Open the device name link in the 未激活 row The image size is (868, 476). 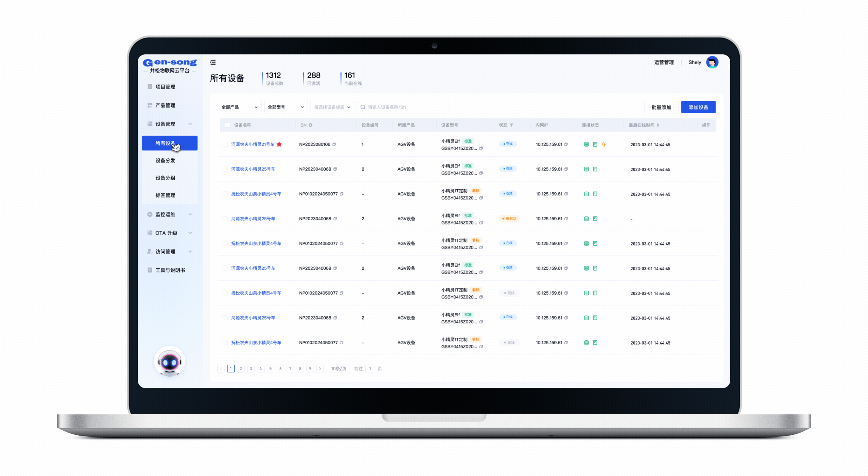(x=253, y=219)
